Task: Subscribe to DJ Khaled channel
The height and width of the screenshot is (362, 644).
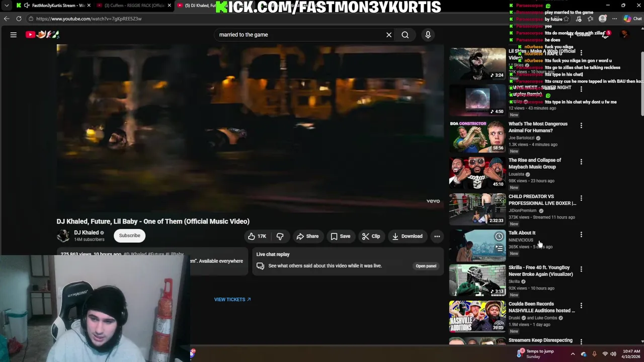Action: (x=129, y=235)
